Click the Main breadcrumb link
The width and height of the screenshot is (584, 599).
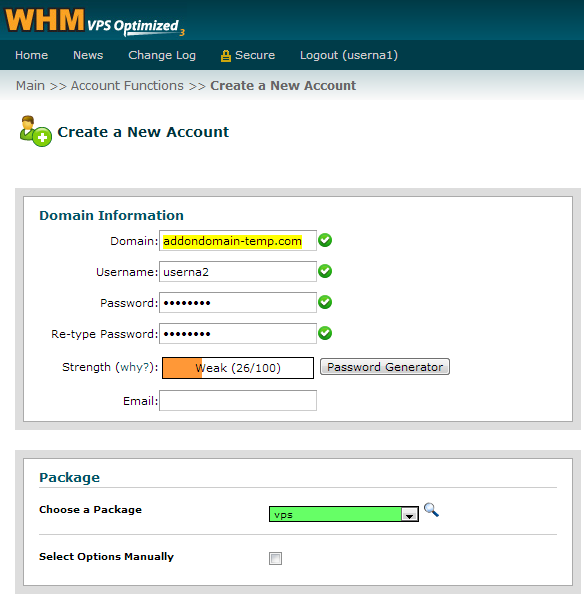[x=30, y=86]
